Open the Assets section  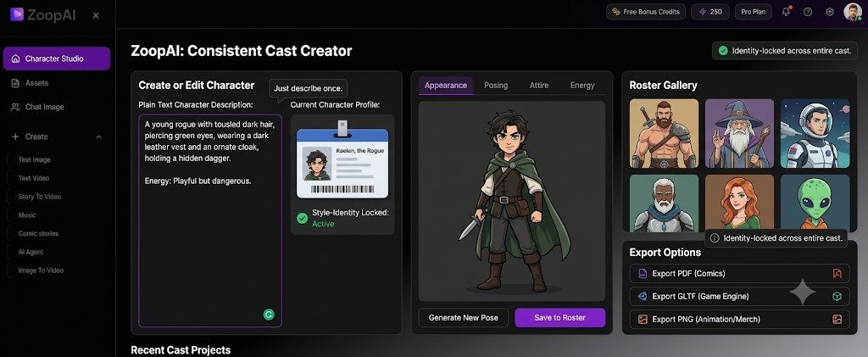(x=36, y=83)
